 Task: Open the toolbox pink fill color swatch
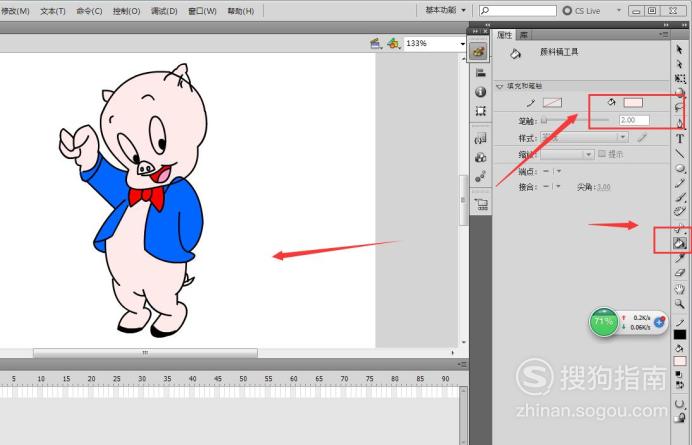point(680,361)
